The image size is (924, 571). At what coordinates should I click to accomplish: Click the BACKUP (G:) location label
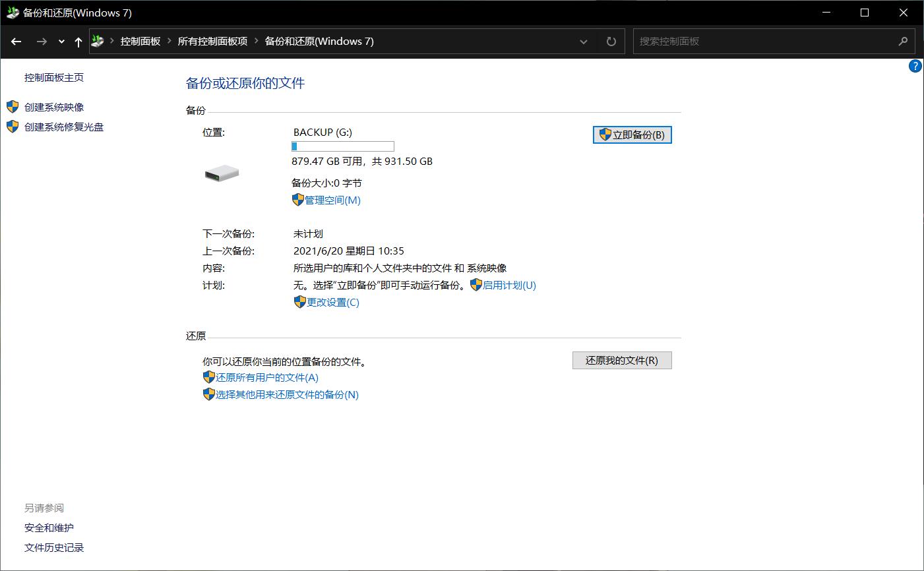[323, 132]
